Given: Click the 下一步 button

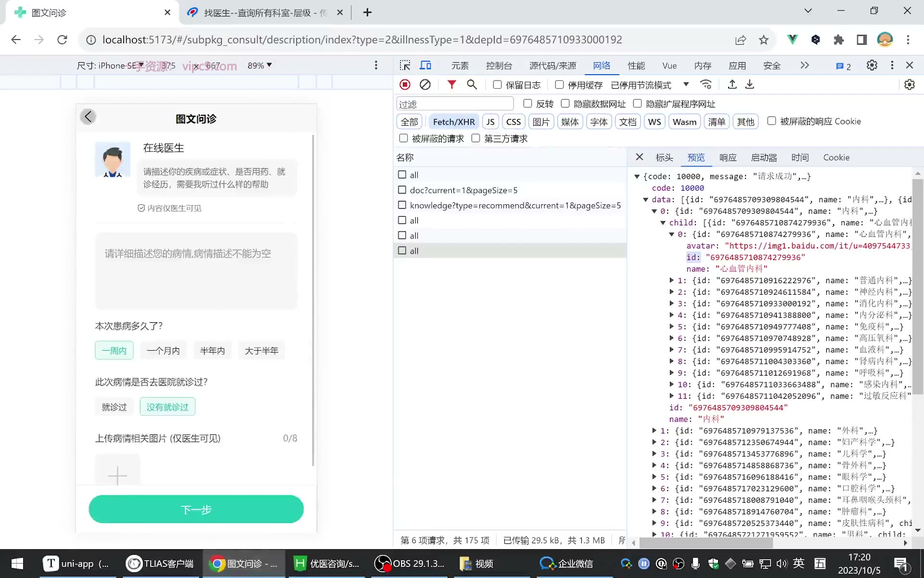Looking at the screenshot, I should pos(196,509).
